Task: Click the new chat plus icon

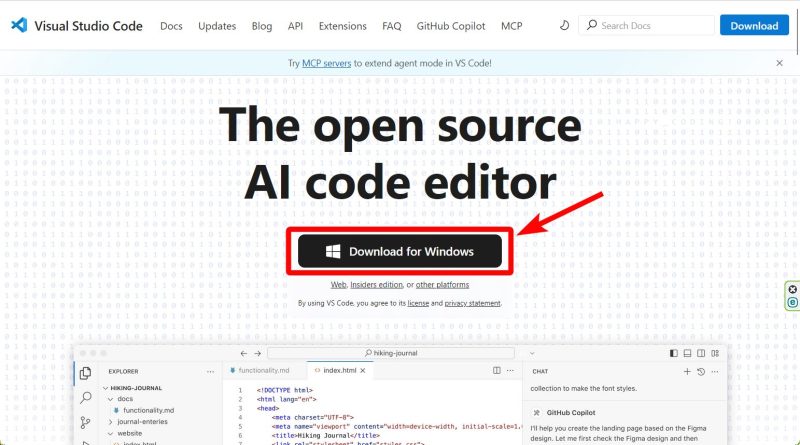Action: coord(687,371)
